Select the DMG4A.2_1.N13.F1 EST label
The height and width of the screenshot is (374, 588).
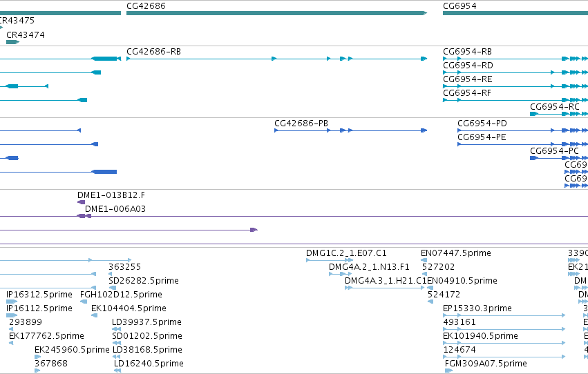click(369, 267)
